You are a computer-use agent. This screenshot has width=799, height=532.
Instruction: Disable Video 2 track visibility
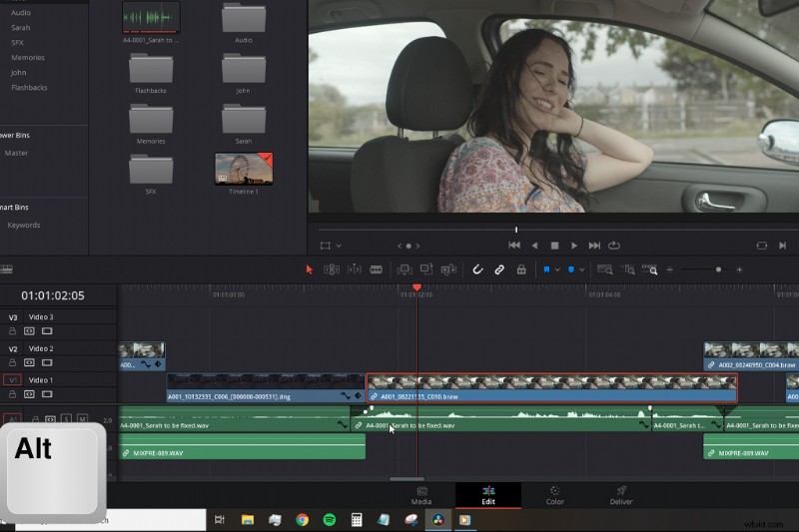click(x=47, y=363)
